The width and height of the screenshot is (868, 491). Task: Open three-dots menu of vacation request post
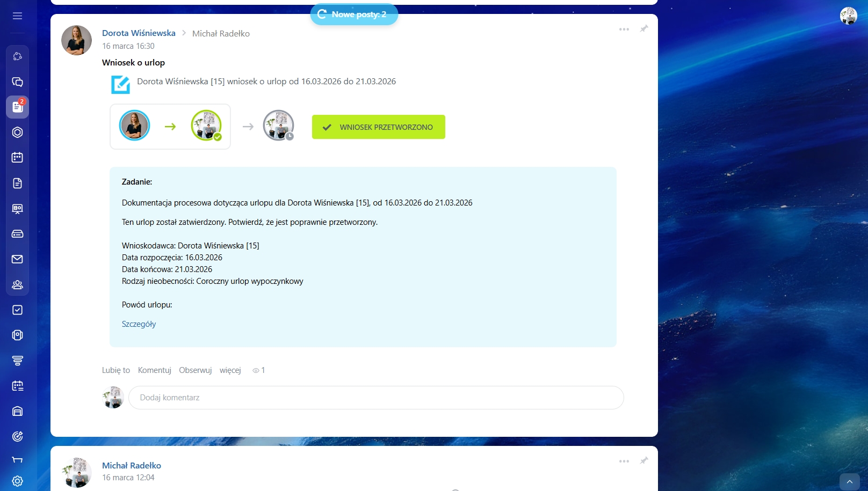624,29
